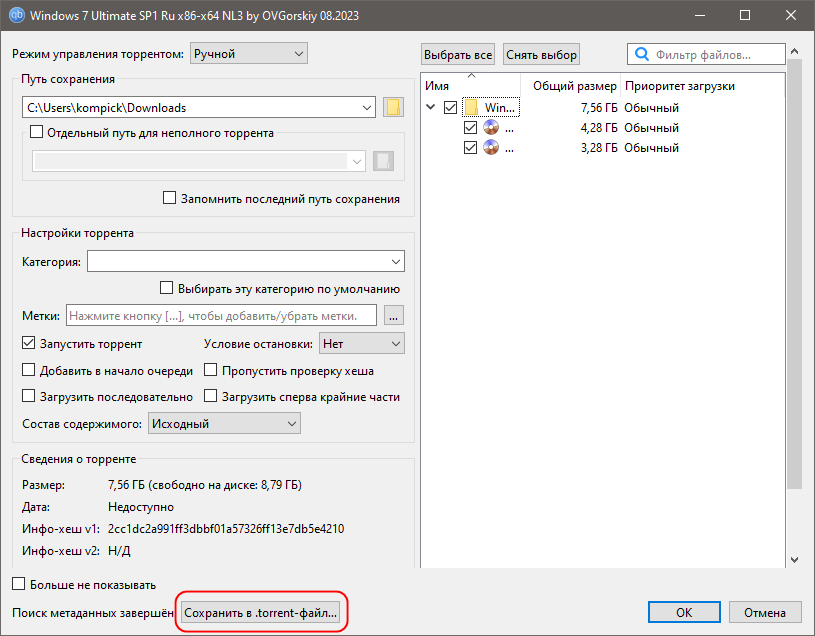Click the dialog scrollbar up arrow
The height and width of the screenshot is (636, 815).
(x=794, y=51)
